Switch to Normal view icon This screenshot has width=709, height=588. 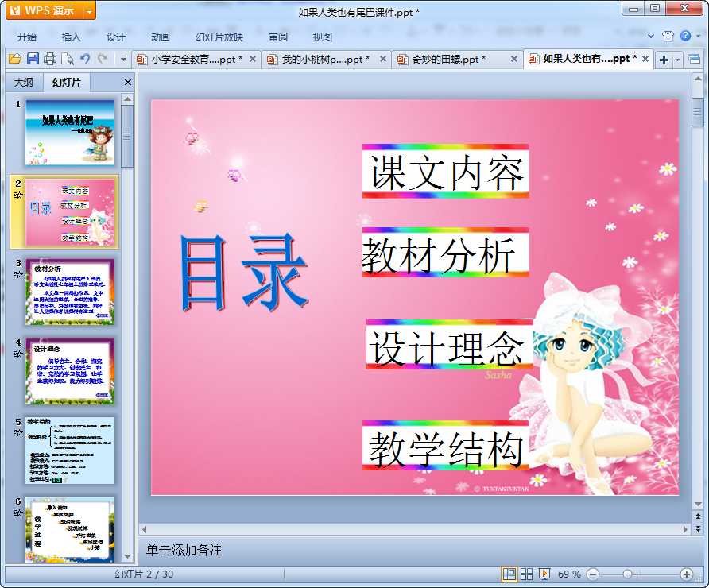(x=509, y=574)
